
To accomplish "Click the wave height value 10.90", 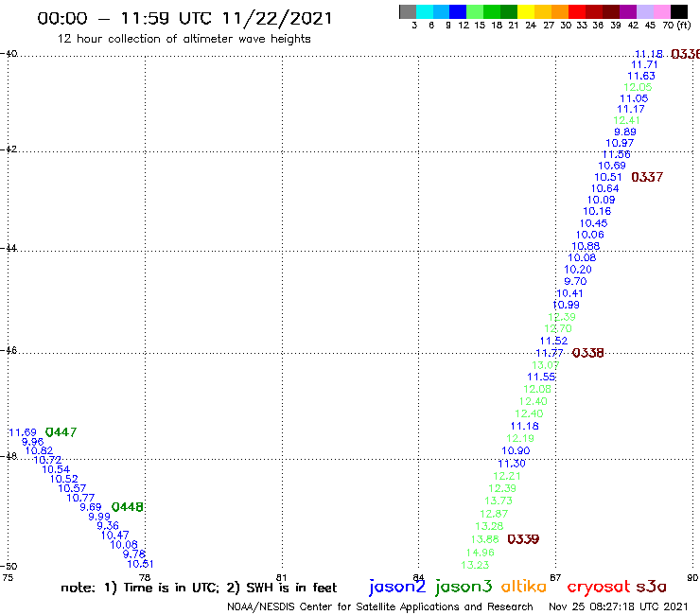I will (x=516, y=450).
